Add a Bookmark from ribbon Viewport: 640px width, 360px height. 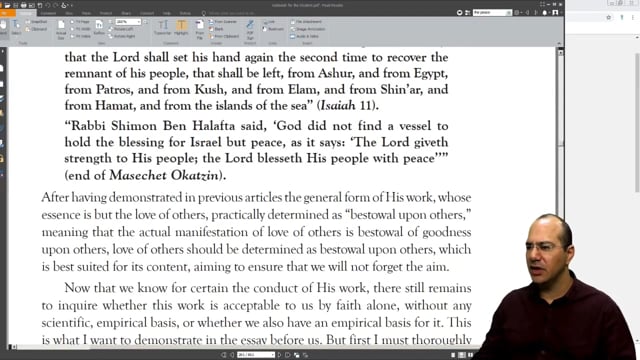tap(273, 29)
